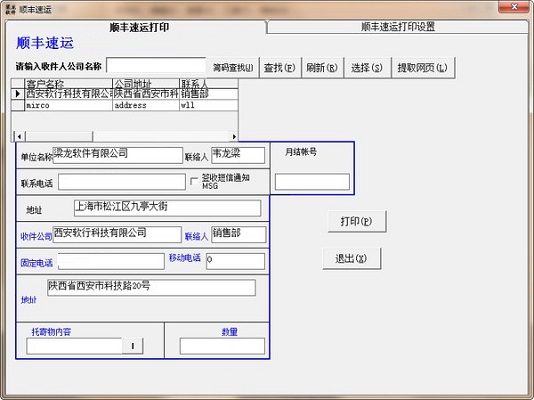The image size is (534, 400).
Task: Click the grid's left scroll arrow
Action: [x=19, y=137]
